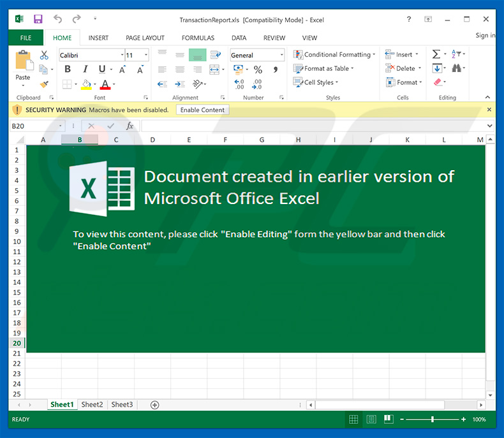The height and width of the screenshot is (438, 504).
Task: Increase font size with the larger A
Action: point(122,69)
